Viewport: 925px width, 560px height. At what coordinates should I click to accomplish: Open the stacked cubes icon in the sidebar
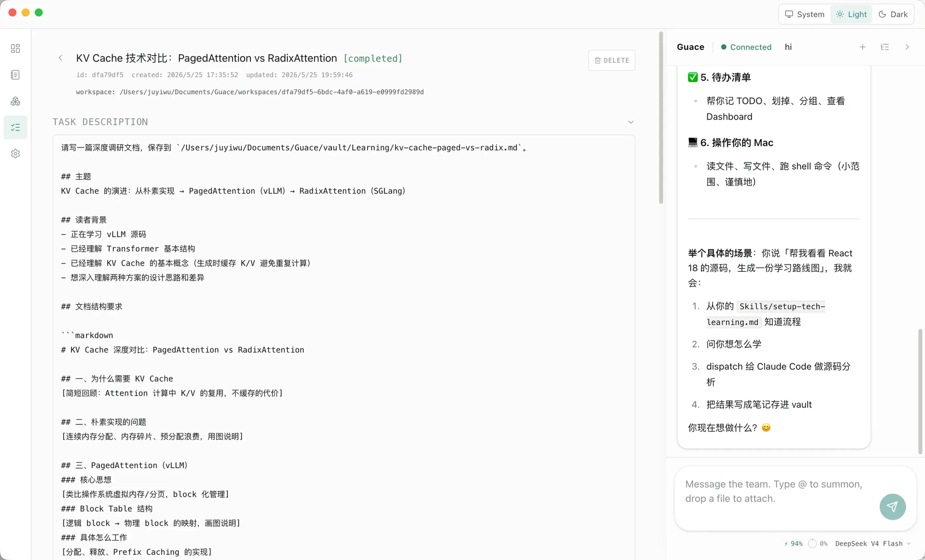[15, 101]
